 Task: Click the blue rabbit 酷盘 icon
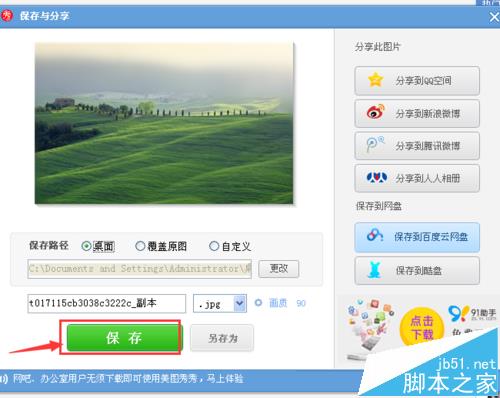click(x=374, y=270)
